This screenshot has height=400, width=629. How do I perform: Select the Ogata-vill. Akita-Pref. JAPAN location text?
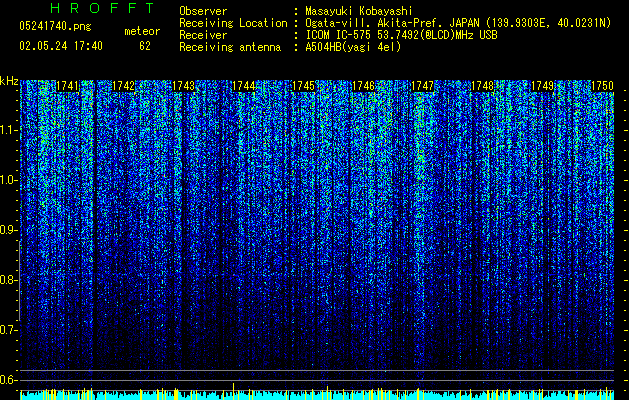click(458, 23)
